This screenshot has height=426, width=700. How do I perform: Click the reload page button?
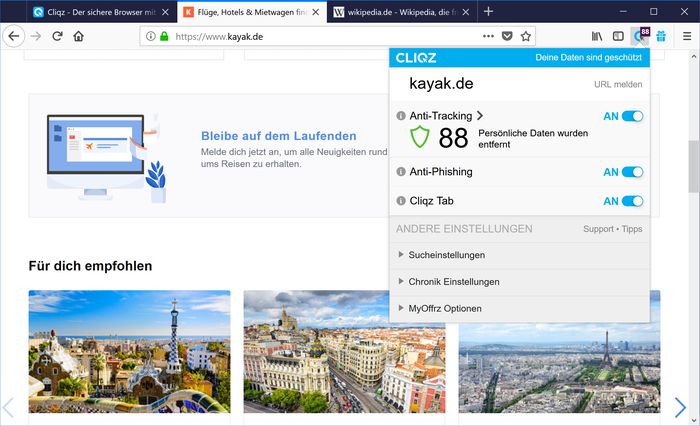coord(58,36)
